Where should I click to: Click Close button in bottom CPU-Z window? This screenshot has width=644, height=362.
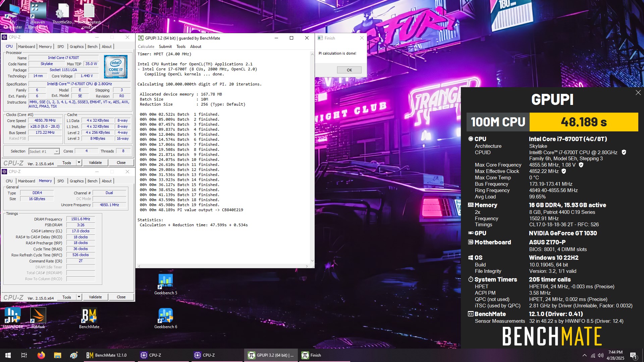coord(121,297)
